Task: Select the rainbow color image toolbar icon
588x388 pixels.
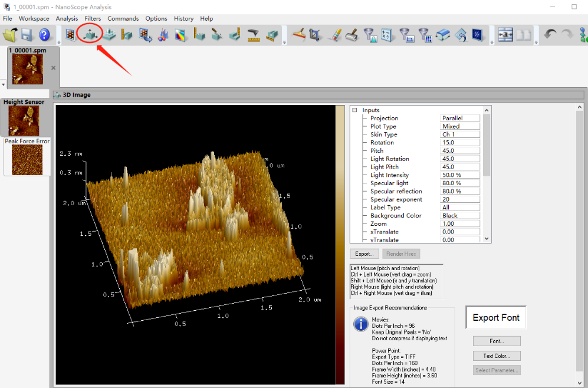Action: tap(181, 35)
